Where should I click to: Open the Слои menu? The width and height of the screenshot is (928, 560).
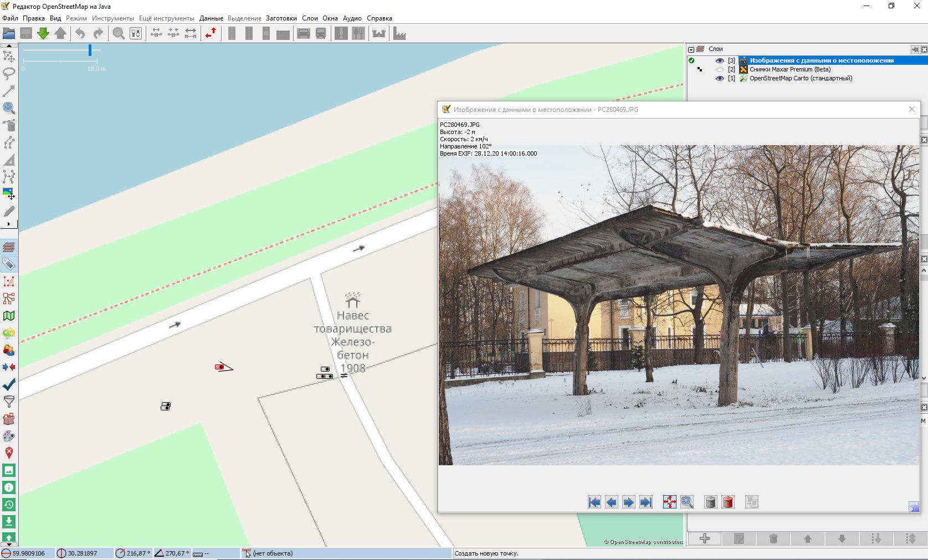coord(310,18)
